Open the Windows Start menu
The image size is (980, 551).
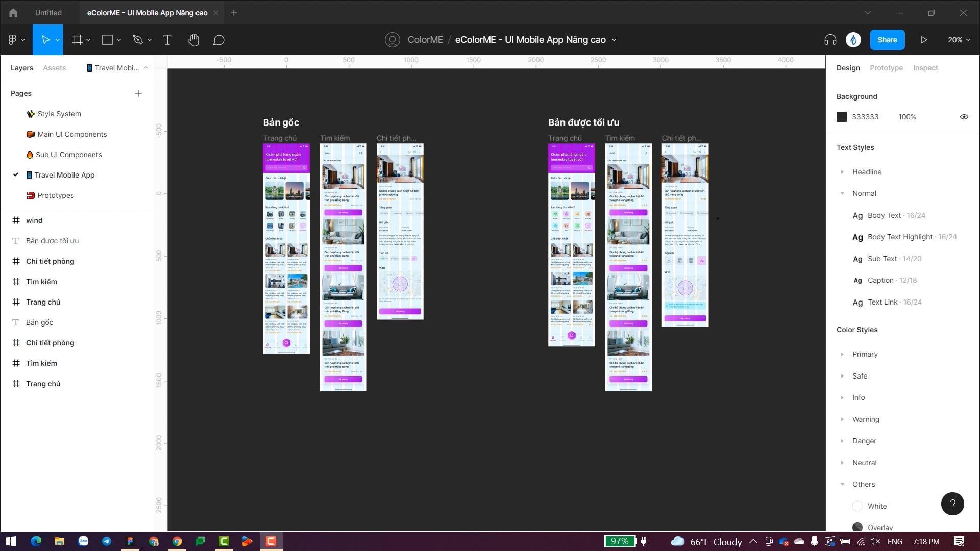pos(11,541)
